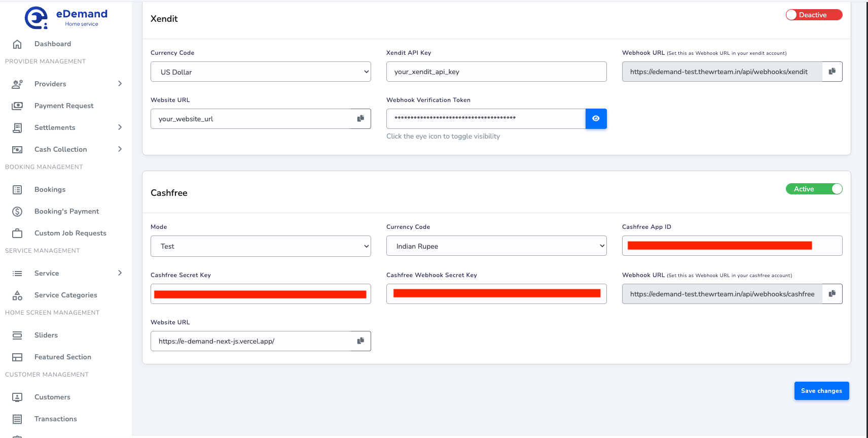Viewport: 868px width, 438px height.
Task: Click the Save changes button
Action: pyautogui.click(x=821, y=391)
